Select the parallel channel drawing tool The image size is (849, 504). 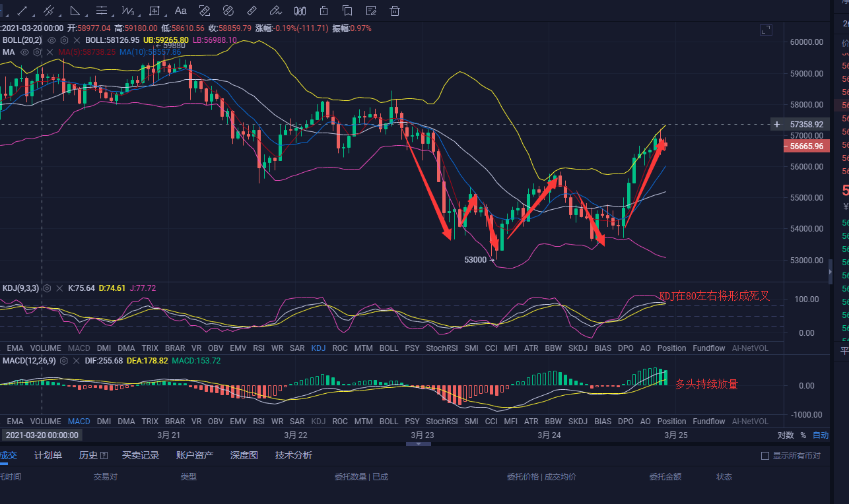(49, 11)
